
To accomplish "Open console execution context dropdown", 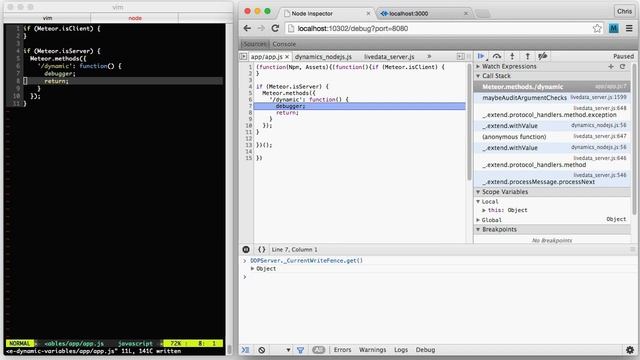I will tap(288, 350).
